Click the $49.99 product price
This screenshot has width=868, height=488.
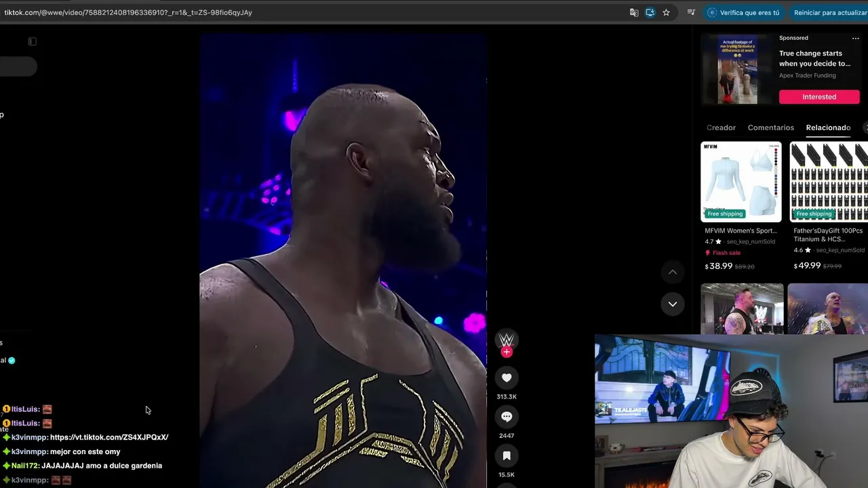coord(807,266)
